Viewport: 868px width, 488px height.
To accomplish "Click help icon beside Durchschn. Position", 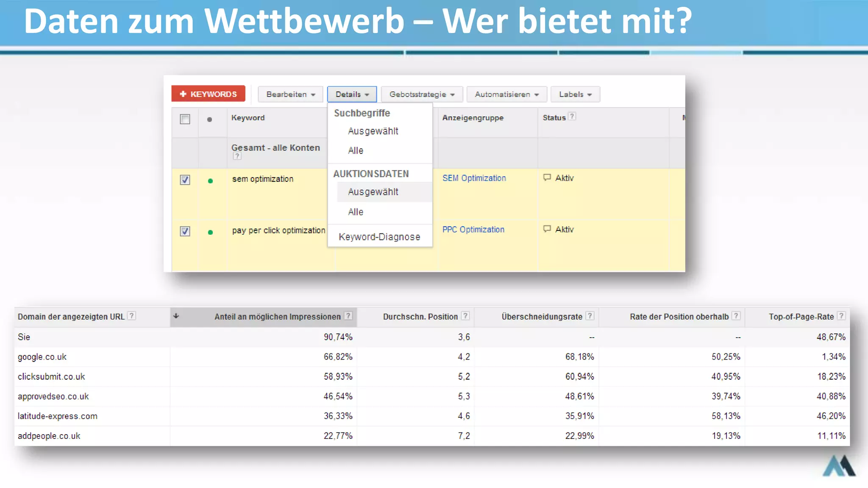I will point(465,316).
